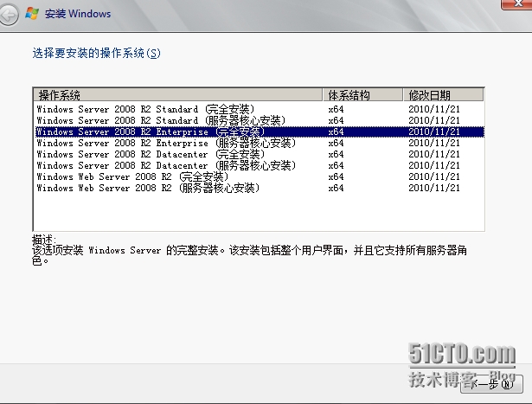Click the 选择要安装的操作系统(S) label
The width and height of the screenshot is (532, 404).
click(96, 54)
